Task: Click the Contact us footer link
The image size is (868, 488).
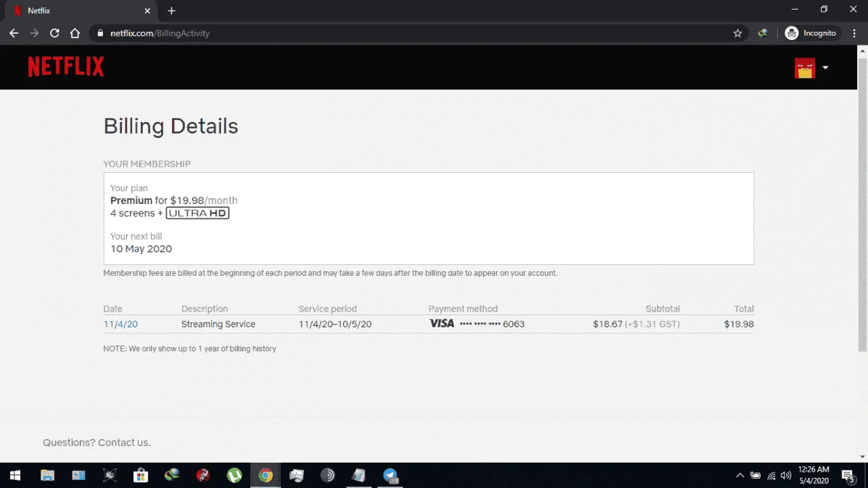Action: [x=124, y=443]
